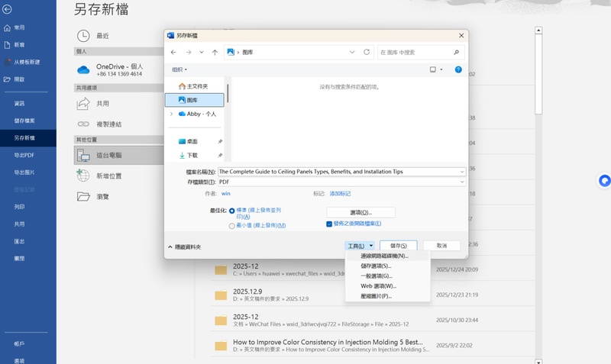Image resolution: width=611 pixels, height=364 pixels.
Task: Click the magnifier search icon in dialog
Action: tap(456, 52)
